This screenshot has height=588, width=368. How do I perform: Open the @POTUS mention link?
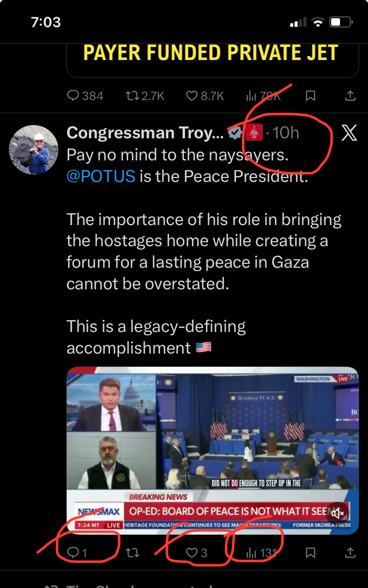pyautogui.click(x=101, y=176)
